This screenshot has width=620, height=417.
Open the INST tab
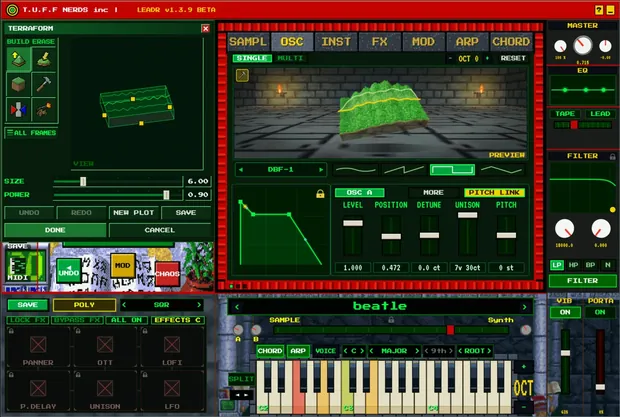pyautogui.click(x=336, y=42)
